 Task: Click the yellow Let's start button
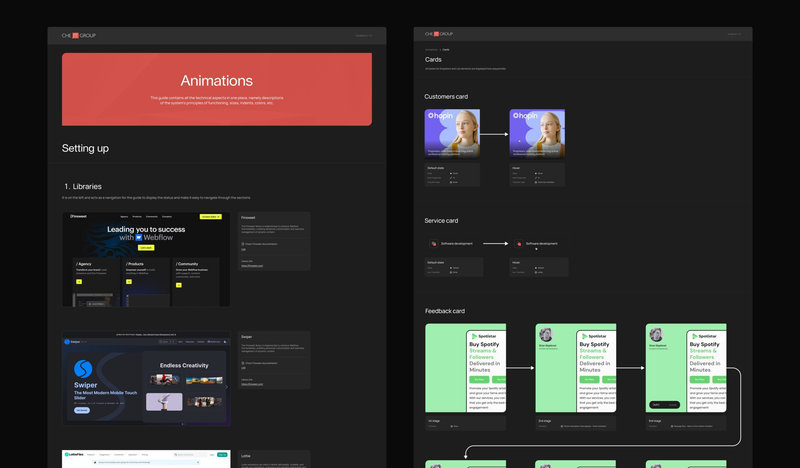coord(146,248)
